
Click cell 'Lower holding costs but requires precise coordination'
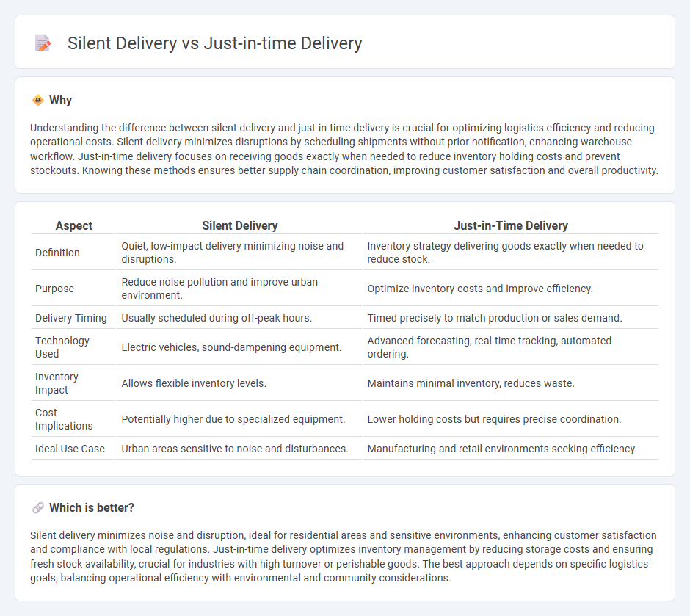511,419
